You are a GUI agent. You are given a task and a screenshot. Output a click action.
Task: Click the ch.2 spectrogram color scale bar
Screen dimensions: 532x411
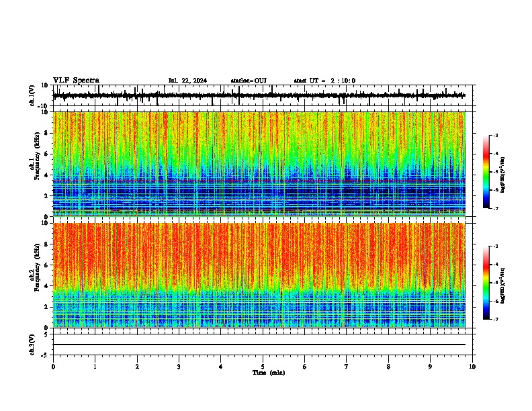click(486, 283)
